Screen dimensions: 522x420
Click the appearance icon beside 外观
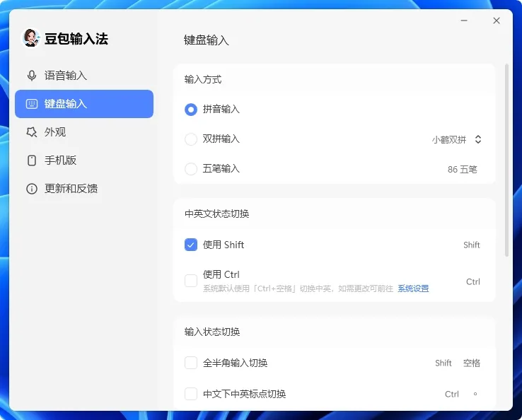(32, 132)
